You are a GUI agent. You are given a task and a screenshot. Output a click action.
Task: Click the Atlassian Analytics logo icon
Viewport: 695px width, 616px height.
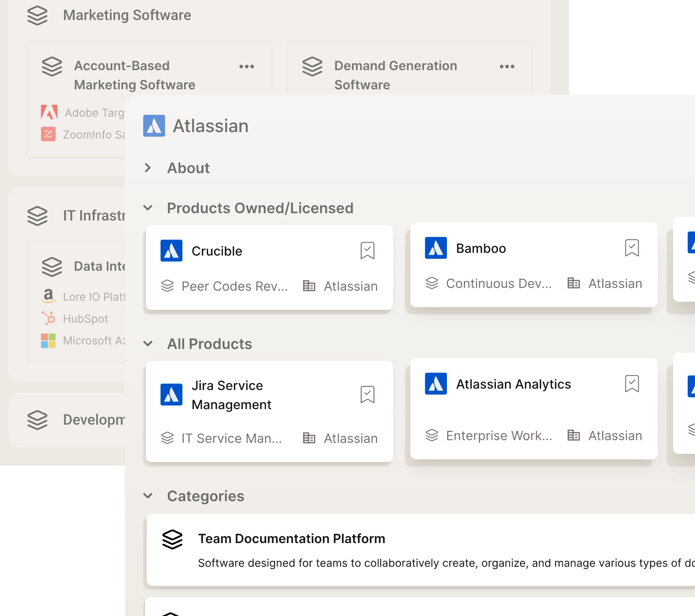[436, 384]
